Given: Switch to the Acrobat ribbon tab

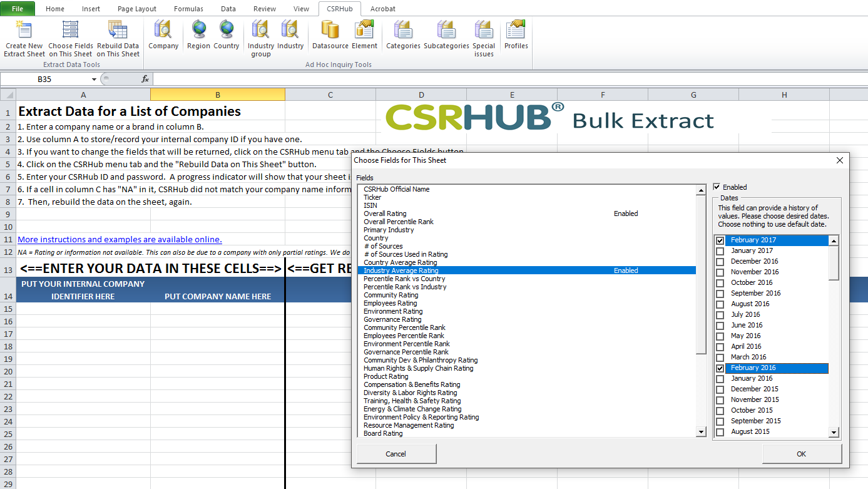Looking at the screenshot, I should coord(382,9).
